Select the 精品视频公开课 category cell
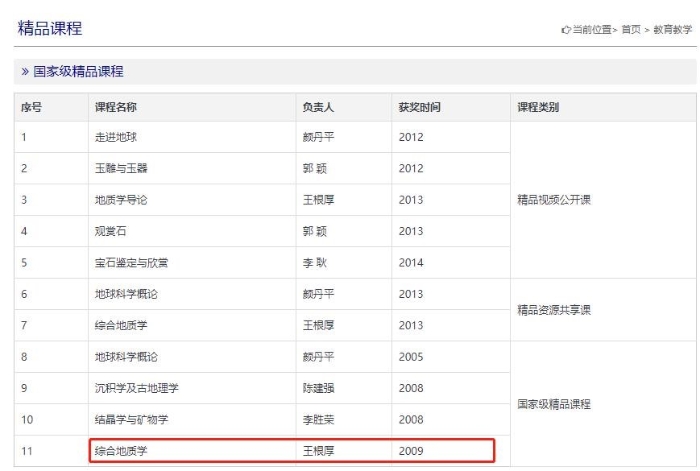 click(553, 199)
